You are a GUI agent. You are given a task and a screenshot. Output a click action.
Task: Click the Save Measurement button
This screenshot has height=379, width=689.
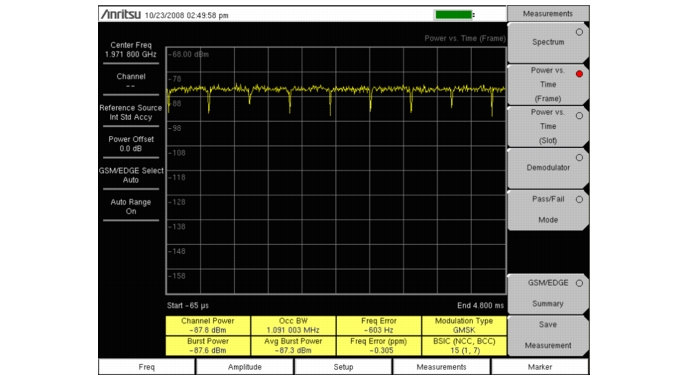point(548,335)
